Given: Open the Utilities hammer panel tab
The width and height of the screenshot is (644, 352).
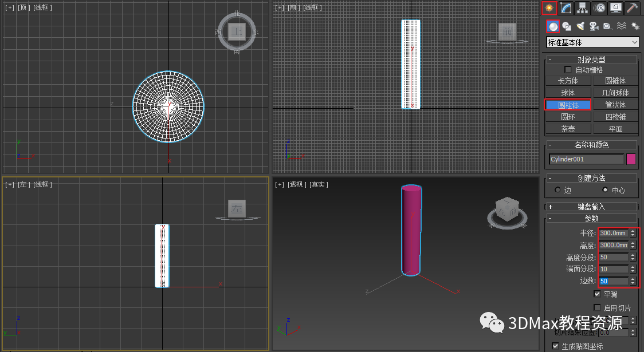Looking at the screenshot, I should pyautogui.click(x=632, y=8).
